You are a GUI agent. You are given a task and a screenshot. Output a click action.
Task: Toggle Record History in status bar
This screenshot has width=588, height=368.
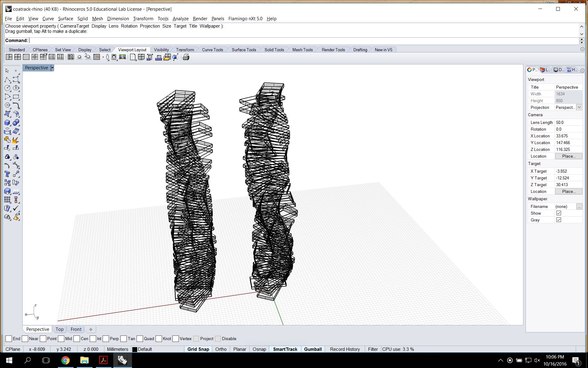345,349
